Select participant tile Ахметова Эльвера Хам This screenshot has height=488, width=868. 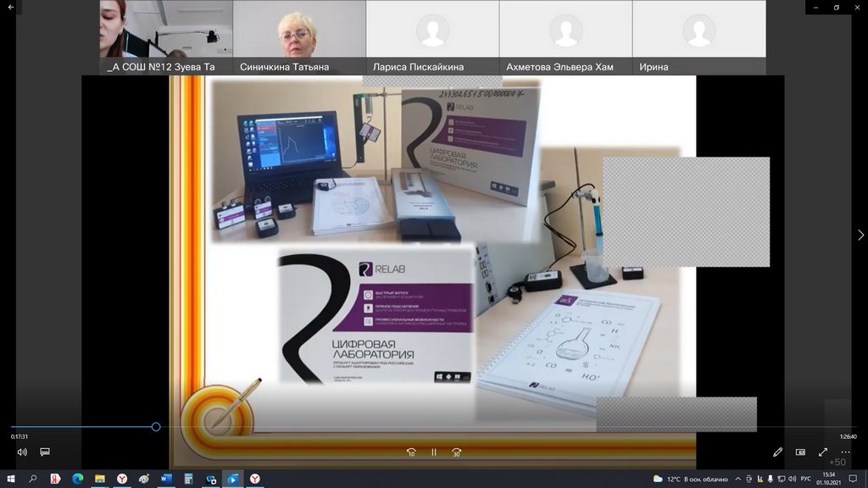[565, 37]
